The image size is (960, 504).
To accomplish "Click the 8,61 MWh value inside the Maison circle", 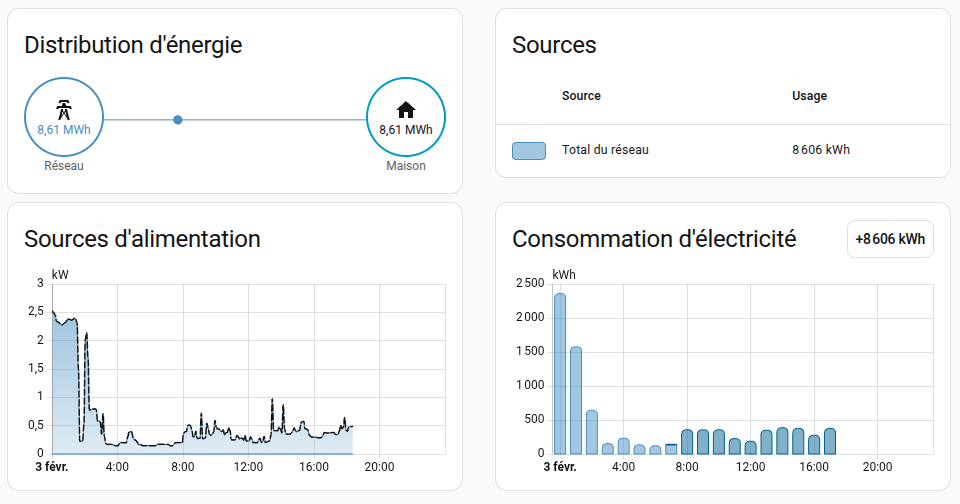I will pyautogui.click(x=406, y=130).
